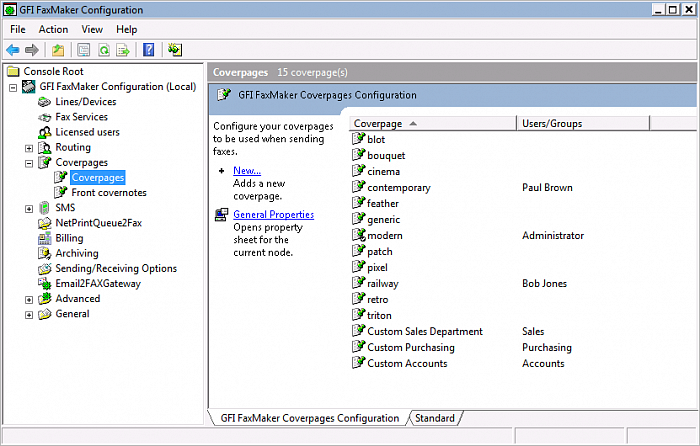This screenshot has width=700, height=446.
Task: Switch to the Standard tab
Action: click(434, 418)
